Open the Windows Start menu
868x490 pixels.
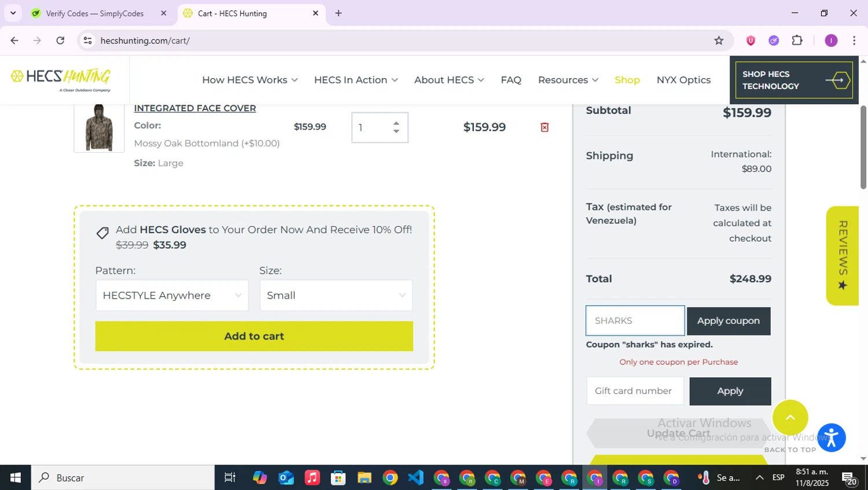tap(16, 478)
